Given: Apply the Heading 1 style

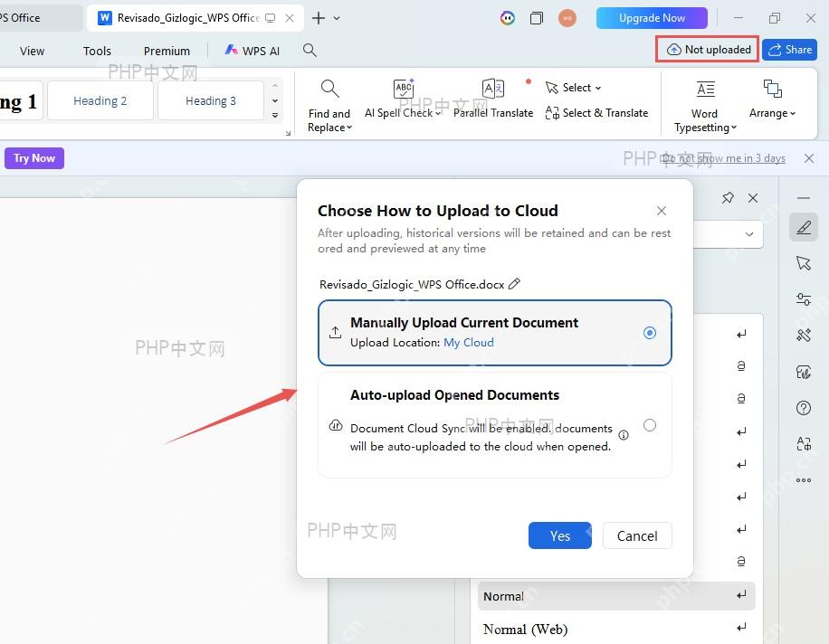Looking at the screenshot, I should pyautogui.click(x=21, y=100).
